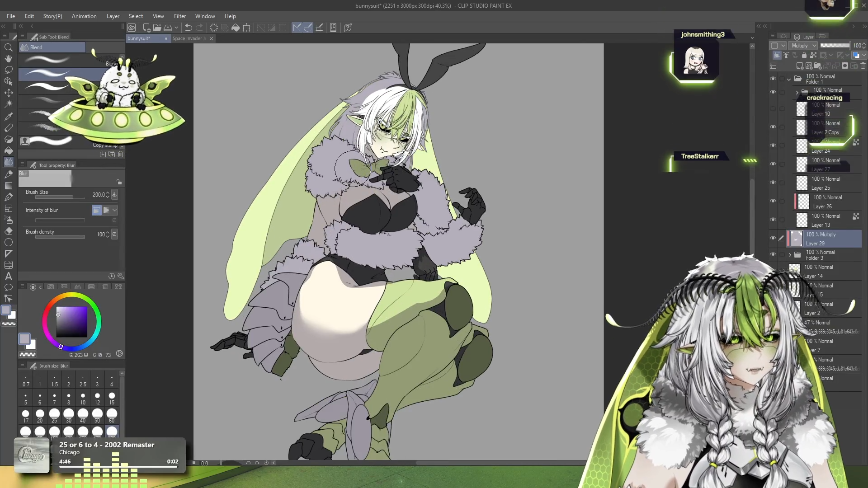Toggle visibility of Layer 13
The image size is (868, 488).
(x=773, y=220)
